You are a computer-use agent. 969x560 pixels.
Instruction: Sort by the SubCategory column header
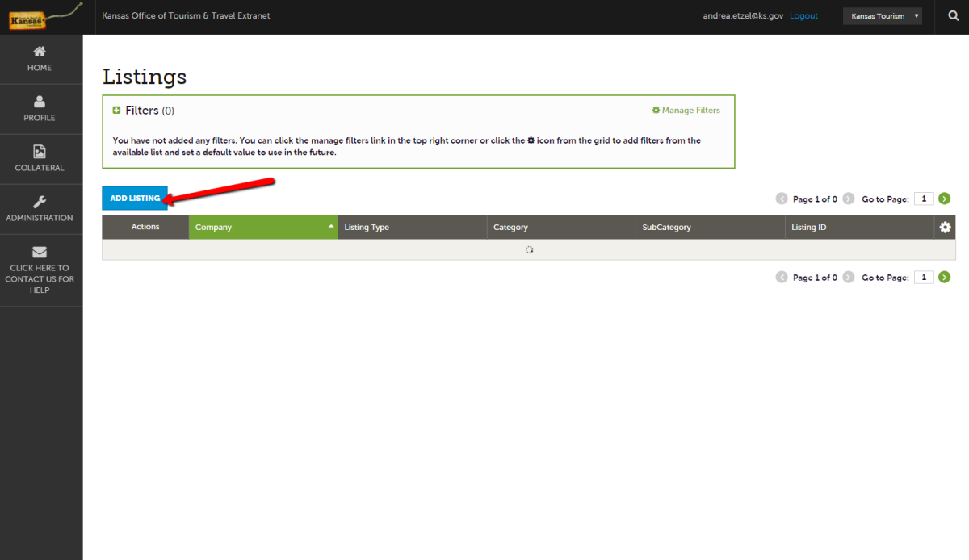tap(710, 228)
